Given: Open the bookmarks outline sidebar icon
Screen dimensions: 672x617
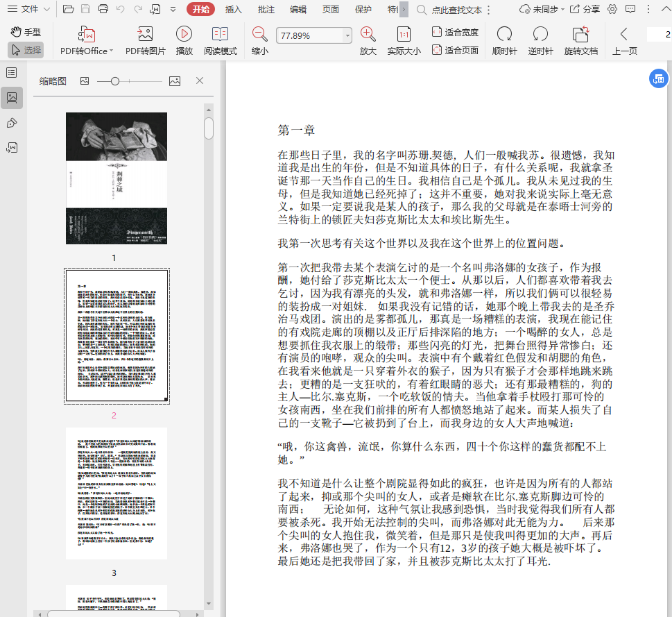Looking at the screenshot, I should pyautogui.click(x=12, y=72).
